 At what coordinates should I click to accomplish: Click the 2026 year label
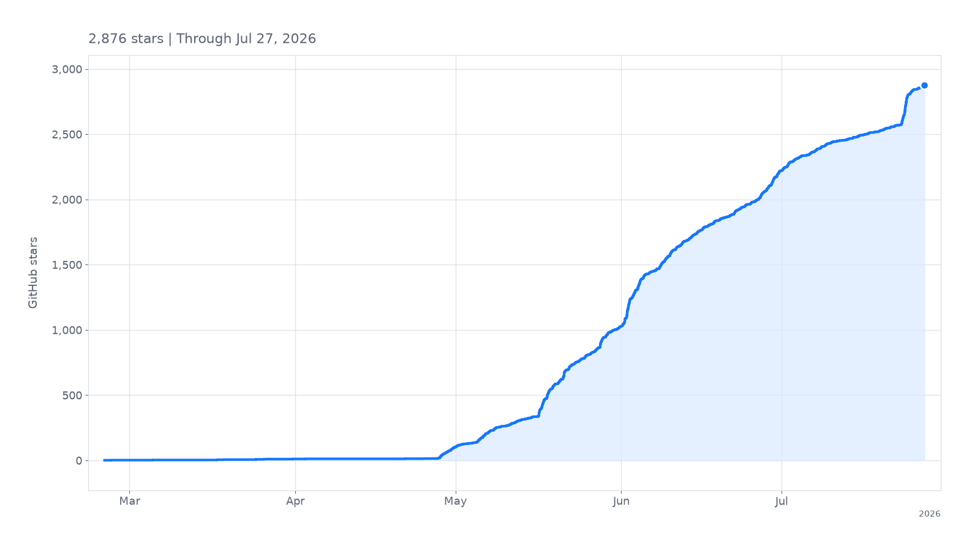click(x=929, y=514)
